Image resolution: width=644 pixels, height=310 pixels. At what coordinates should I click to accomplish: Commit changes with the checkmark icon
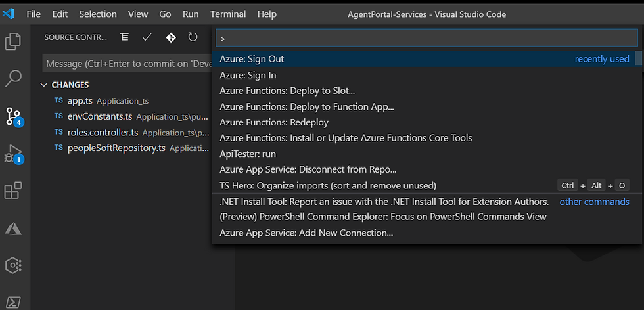click(x=147, y=37)
